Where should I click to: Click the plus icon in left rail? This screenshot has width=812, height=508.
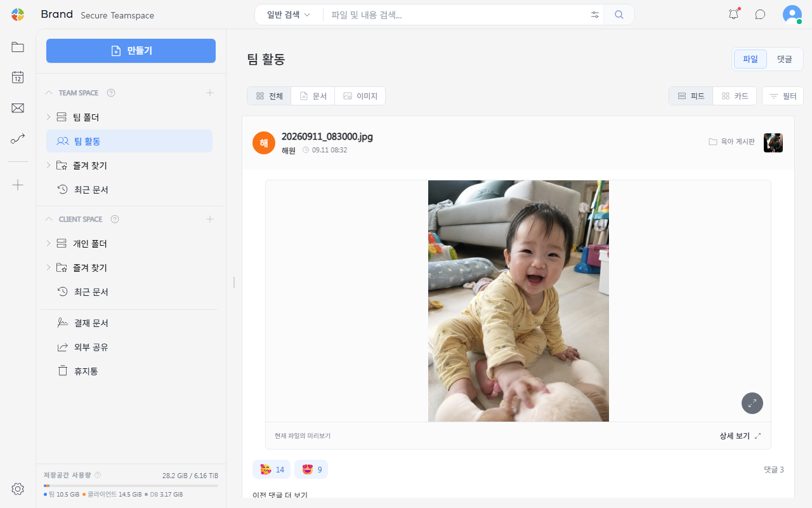point(18,185)
